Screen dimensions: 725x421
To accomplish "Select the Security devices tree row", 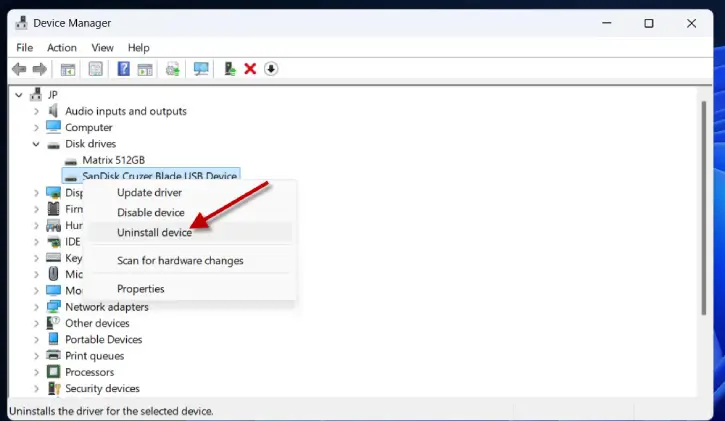I will point(102,389).
